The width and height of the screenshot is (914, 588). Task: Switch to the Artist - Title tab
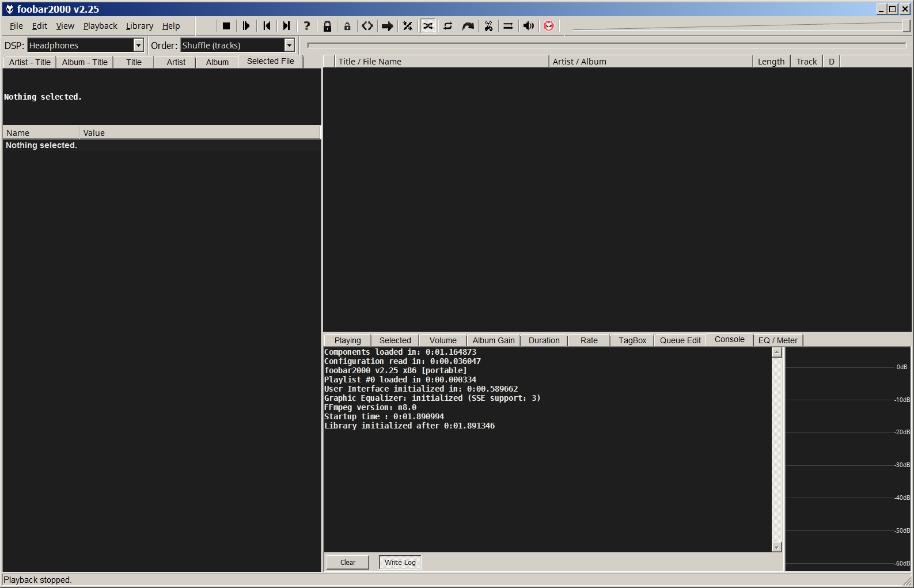click(x=29, y=62)
